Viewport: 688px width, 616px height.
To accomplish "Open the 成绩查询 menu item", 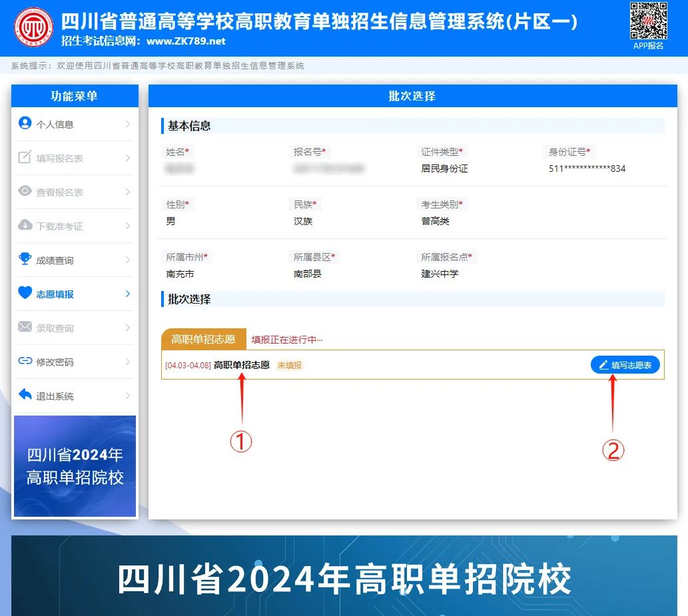I will click(x=55, y=260).
